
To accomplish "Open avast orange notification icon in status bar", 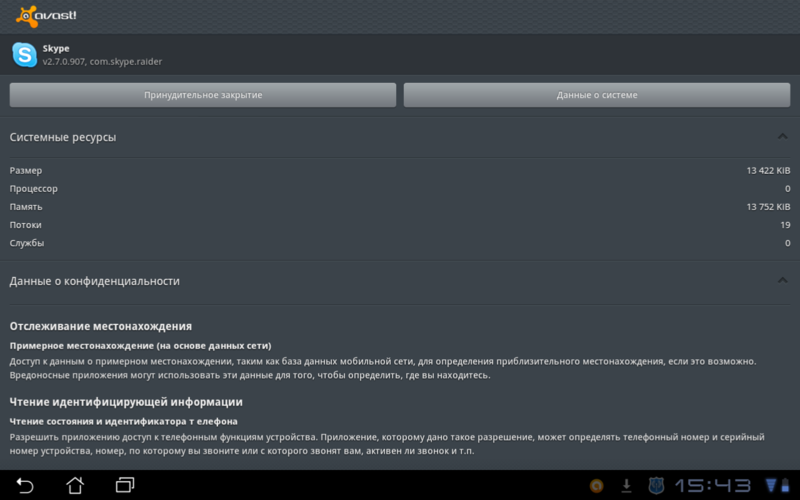I will 596,486.
